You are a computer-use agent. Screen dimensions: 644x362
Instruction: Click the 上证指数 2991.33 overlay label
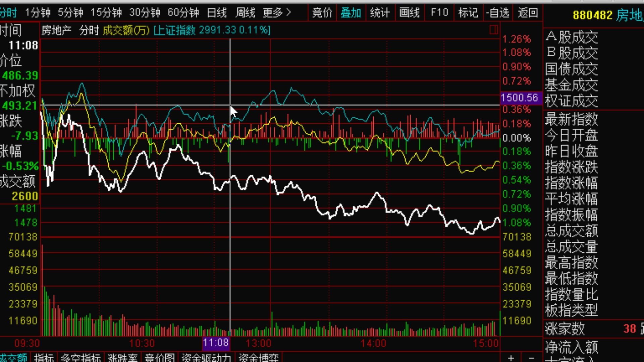[212, 30]
